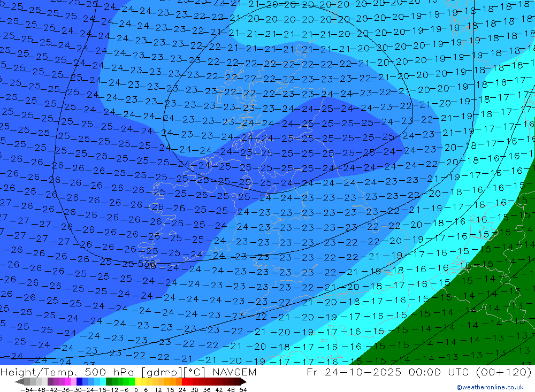Click the 24 value on the temperature scale
This screenshot has height=392, width=535.
[182, 390]
